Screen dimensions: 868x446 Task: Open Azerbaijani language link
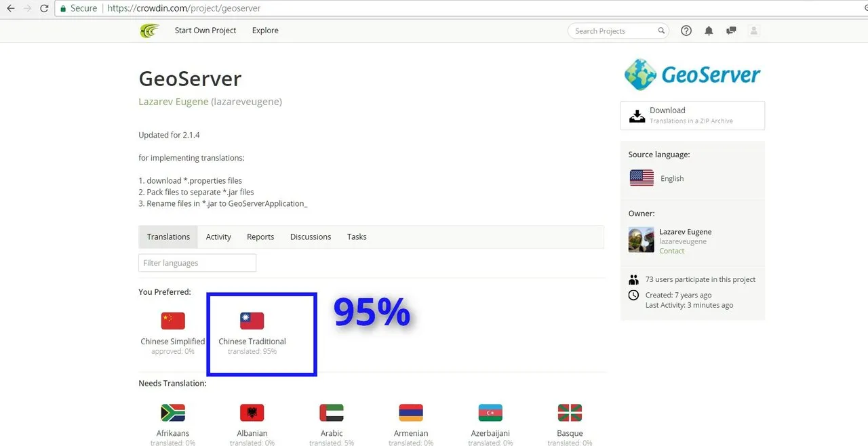tap(490, 433)
